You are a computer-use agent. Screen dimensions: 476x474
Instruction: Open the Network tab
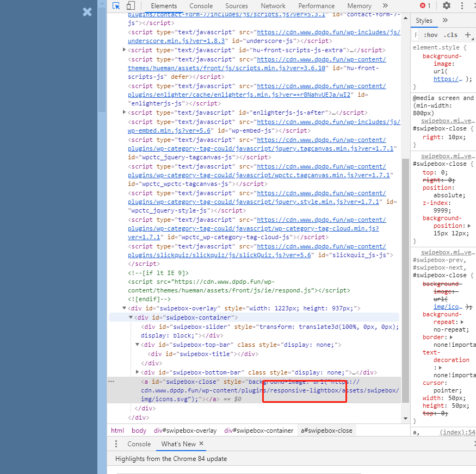273,6
